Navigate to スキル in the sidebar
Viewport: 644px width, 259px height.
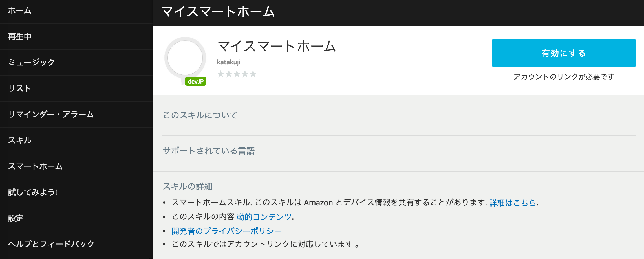point(20,140)
